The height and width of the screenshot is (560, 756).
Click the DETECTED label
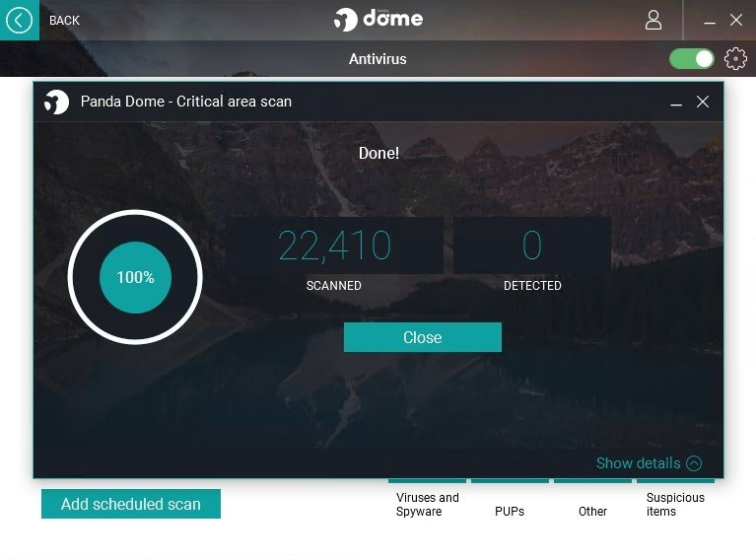click(532, 286)
